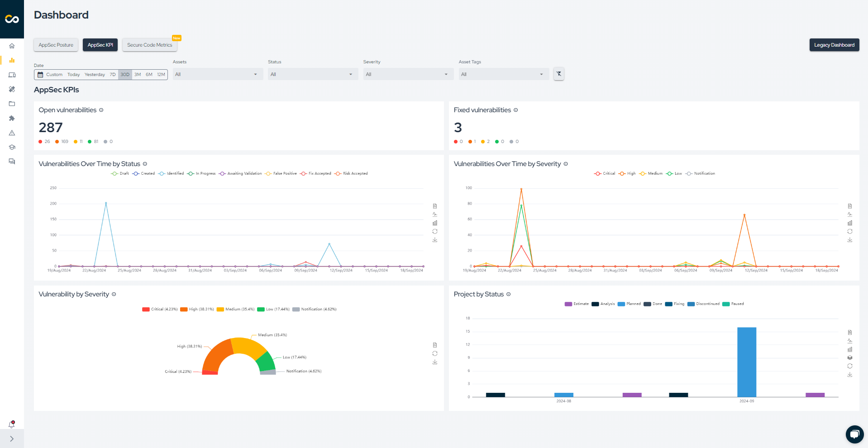
Task: Open the calendar icon in the date picker
Action: 40,75
